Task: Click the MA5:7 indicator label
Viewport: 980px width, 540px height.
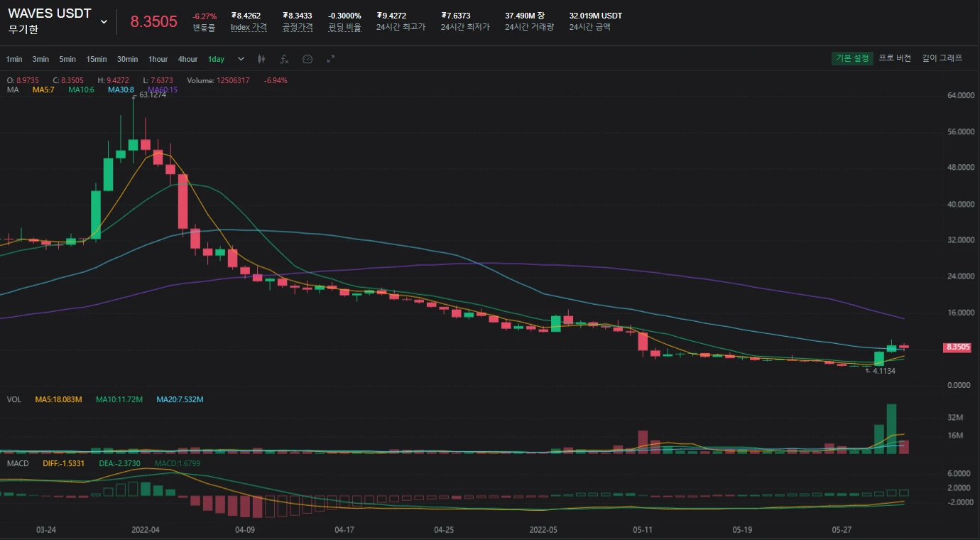Action: pyautogui.click(x=44, y=90)
